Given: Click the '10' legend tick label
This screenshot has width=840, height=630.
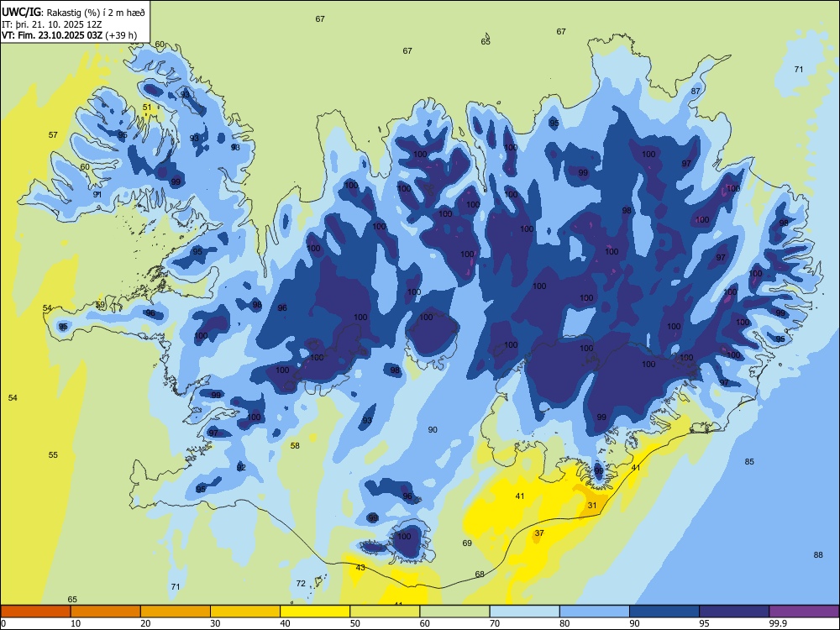Looking at the screenshot, I should tap(76, 623).
